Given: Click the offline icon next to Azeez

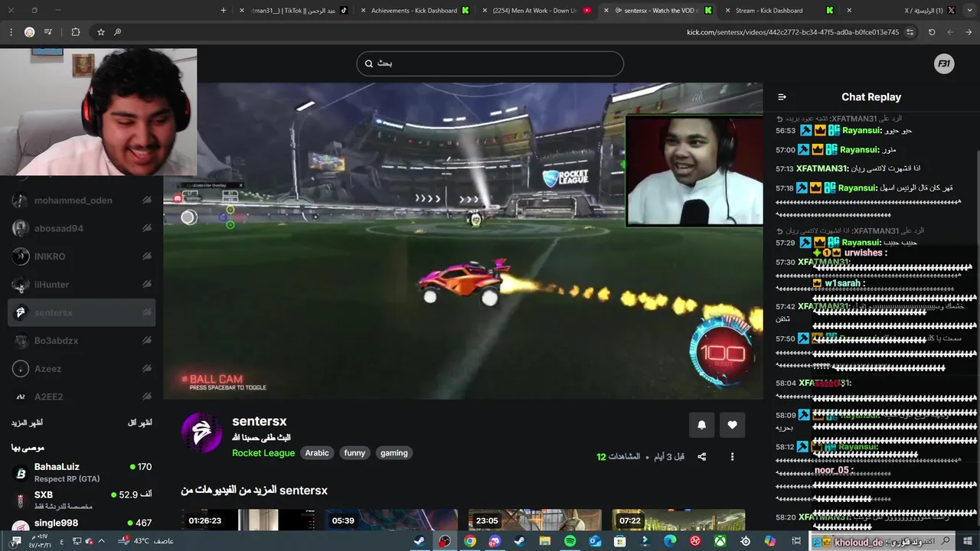Looking at the screenshot, I should point(146,369).
